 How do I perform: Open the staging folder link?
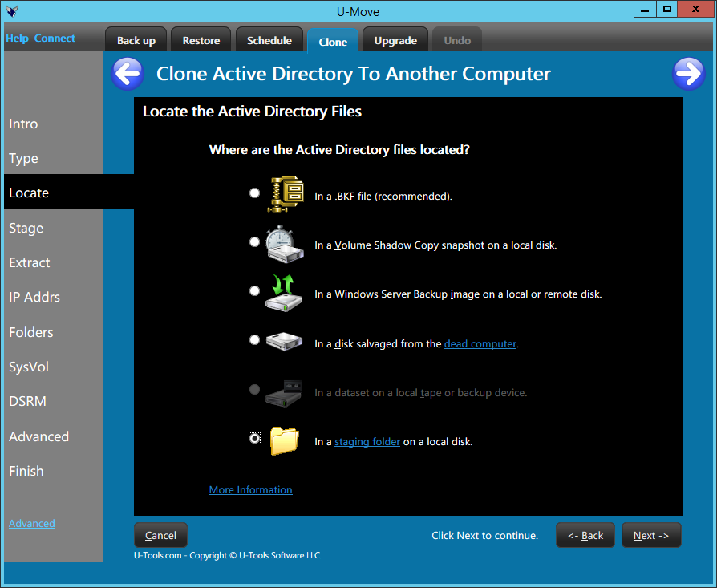[367, 442]
